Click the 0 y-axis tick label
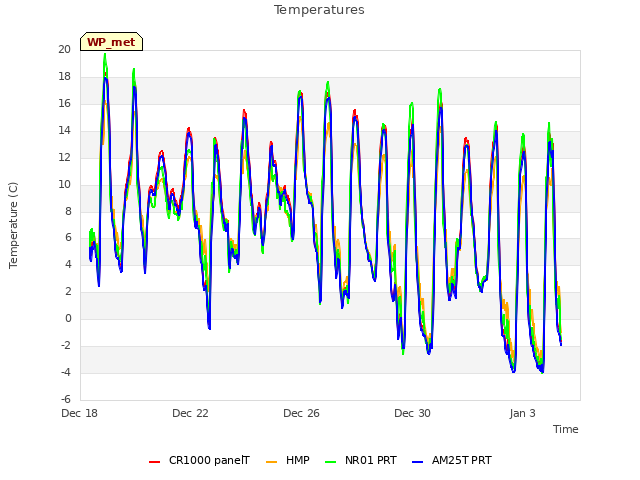The image size is (640, 480). (68, 318)
